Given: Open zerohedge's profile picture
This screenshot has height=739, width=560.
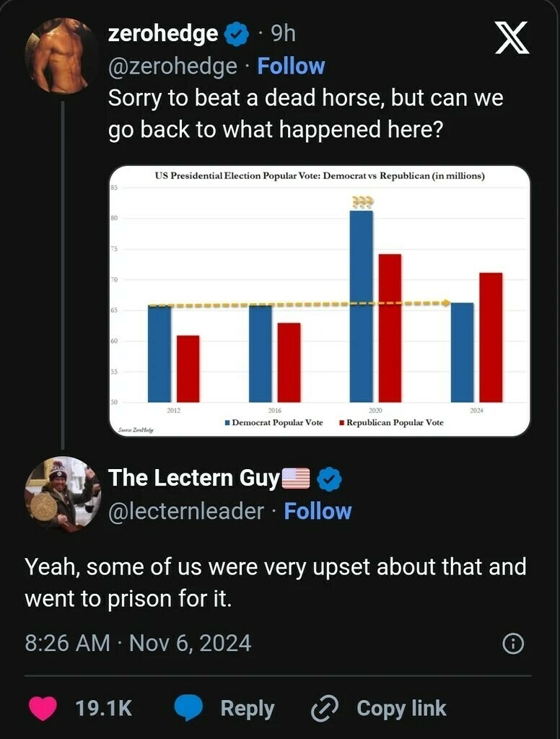Looking at the screenshot, I should pyautogui.click(x=60, y=56).
